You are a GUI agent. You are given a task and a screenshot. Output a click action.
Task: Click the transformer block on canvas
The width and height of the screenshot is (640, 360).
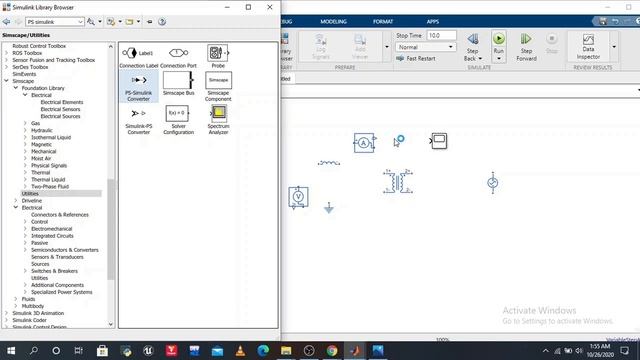[398, 181]
